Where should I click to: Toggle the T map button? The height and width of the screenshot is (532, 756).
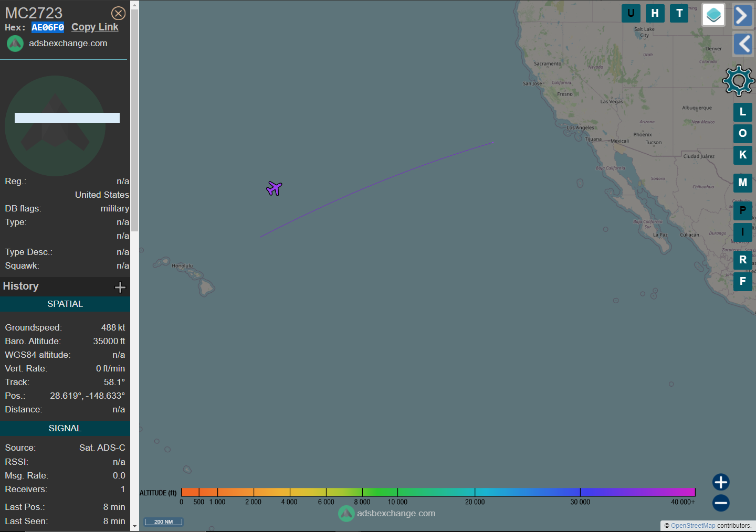[x=679, y=13]
